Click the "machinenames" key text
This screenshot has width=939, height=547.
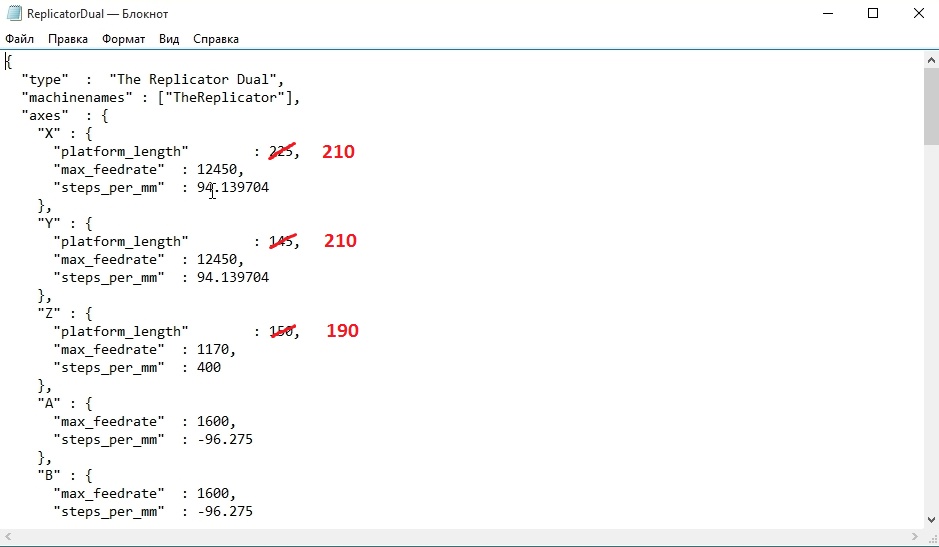point(77,98)
